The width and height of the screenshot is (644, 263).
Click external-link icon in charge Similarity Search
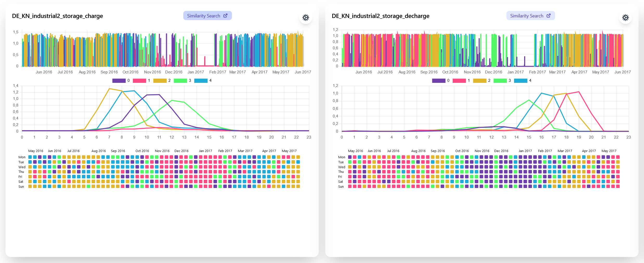tap(225, 16)
